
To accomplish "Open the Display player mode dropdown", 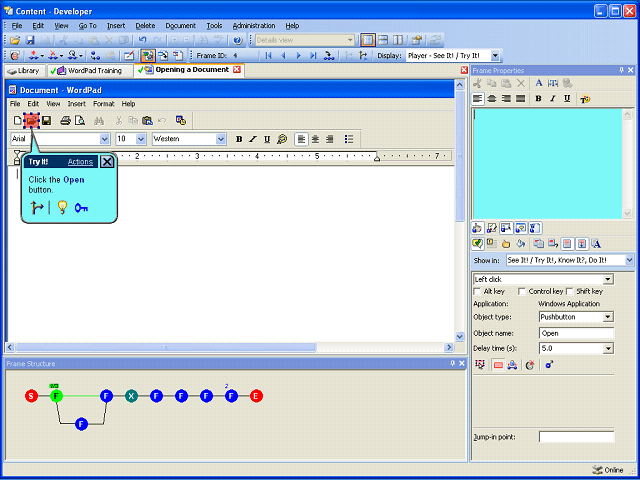I will (495, 56).
